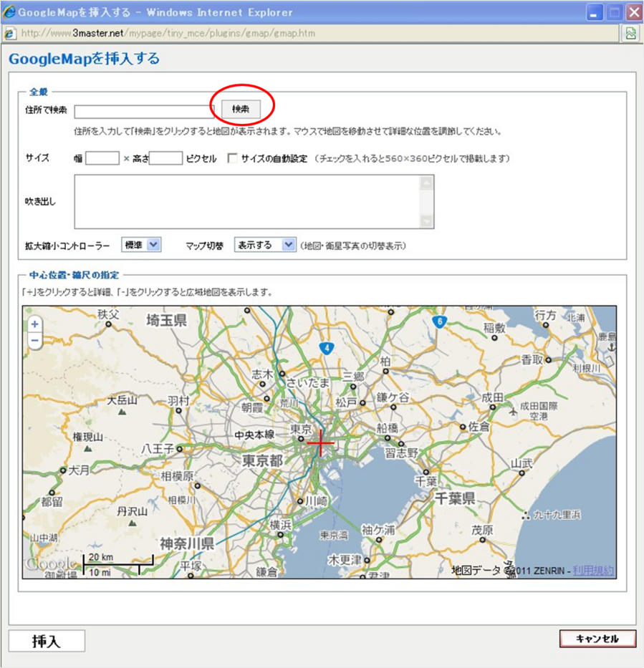This screenshot has width=644, height=668.
Task: Click the 大岳山 mountain marker
Action: click(122, 412)
